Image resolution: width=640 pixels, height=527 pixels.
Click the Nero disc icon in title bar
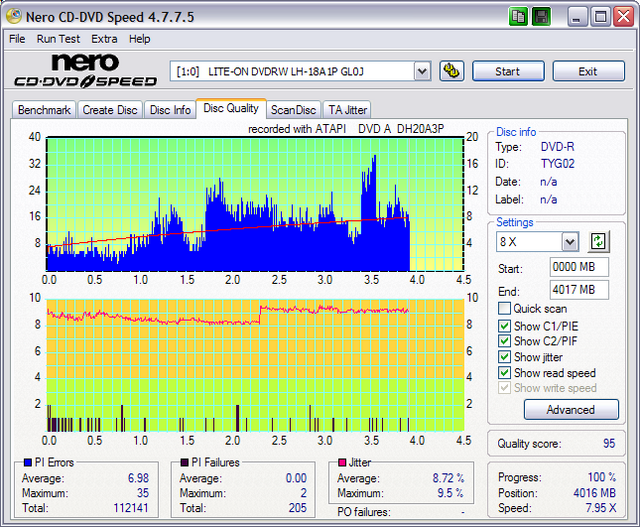(14, 16)
